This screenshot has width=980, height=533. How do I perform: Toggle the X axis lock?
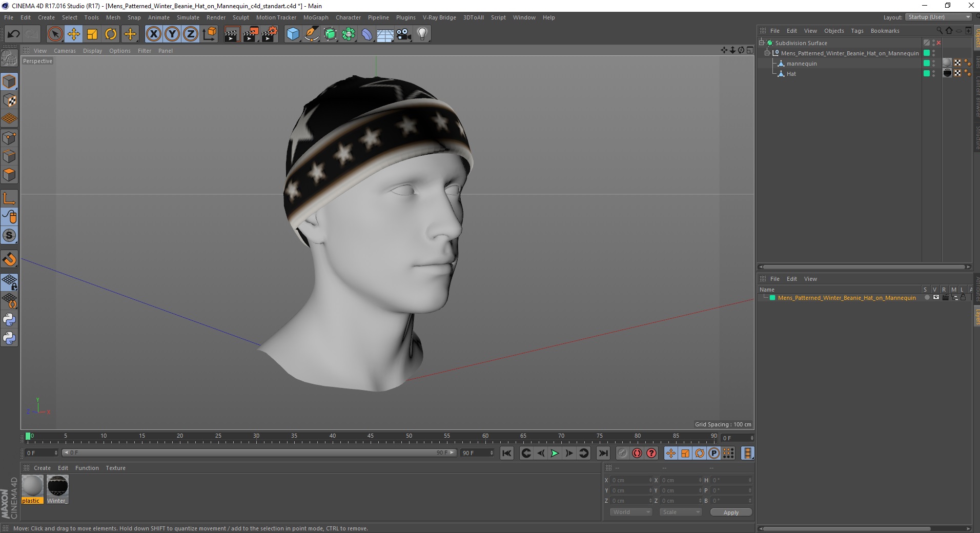tap(153, 34)
